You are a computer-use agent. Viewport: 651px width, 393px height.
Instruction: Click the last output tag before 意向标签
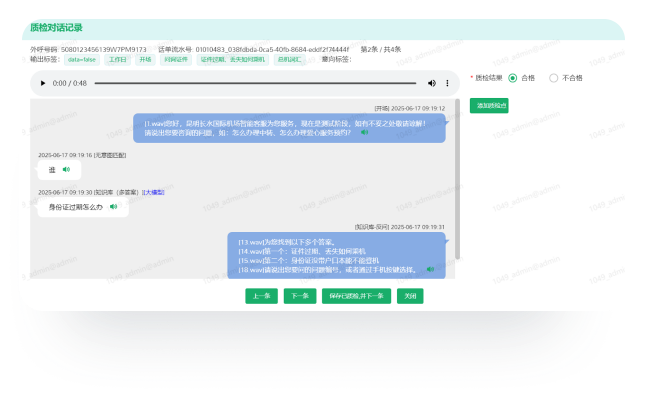(x=289, y=60)
